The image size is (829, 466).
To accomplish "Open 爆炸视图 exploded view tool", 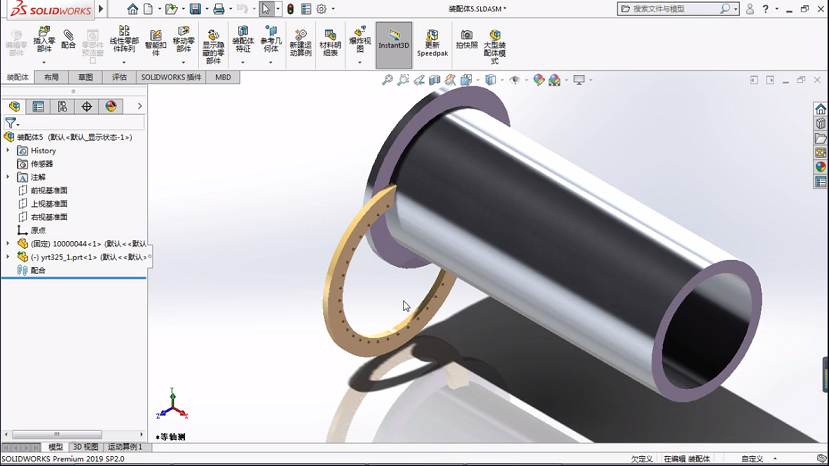I will [360, 40].
